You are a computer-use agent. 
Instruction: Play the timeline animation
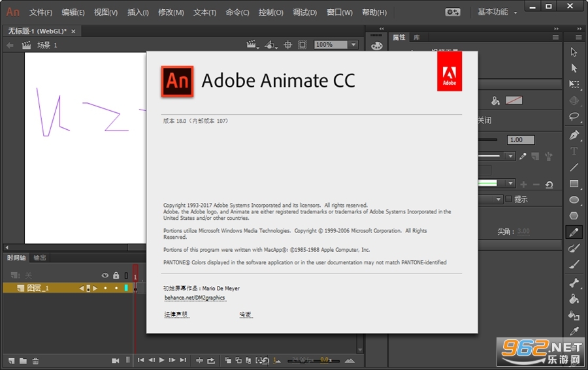[161, 360]
